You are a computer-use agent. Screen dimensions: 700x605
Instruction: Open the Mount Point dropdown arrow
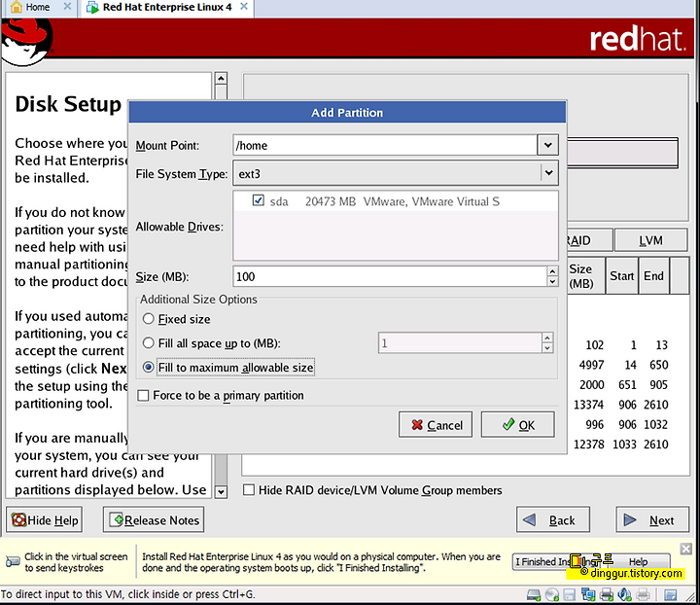[547, 145]
